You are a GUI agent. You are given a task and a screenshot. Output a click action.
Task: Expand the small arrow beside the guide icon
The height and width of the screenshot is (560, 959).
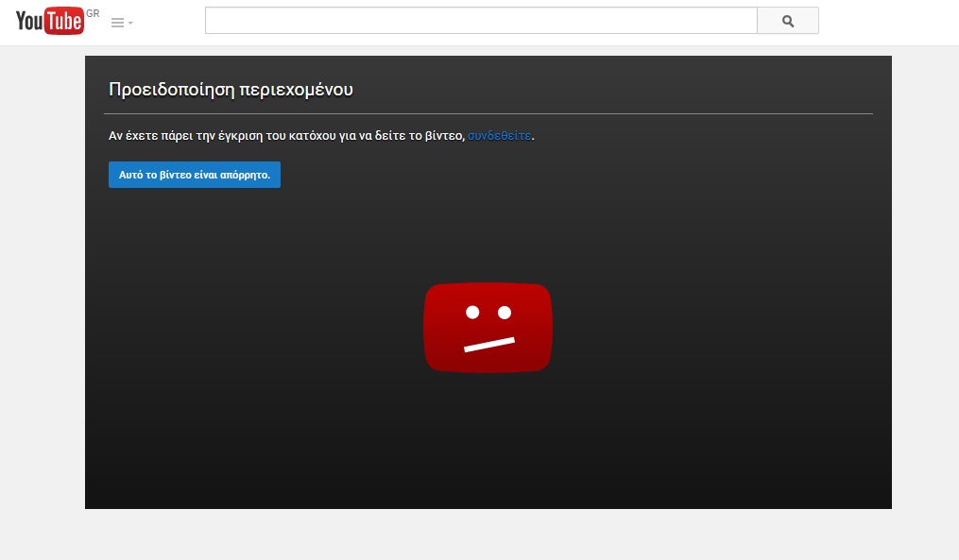click(130, 23)
